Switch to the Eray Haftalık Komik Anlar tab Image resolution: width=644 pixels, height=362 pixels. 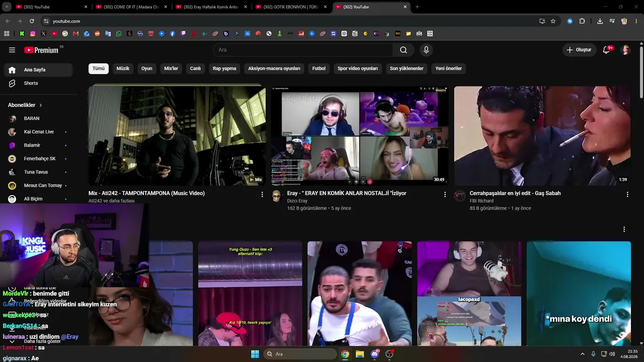click(210, 7)
